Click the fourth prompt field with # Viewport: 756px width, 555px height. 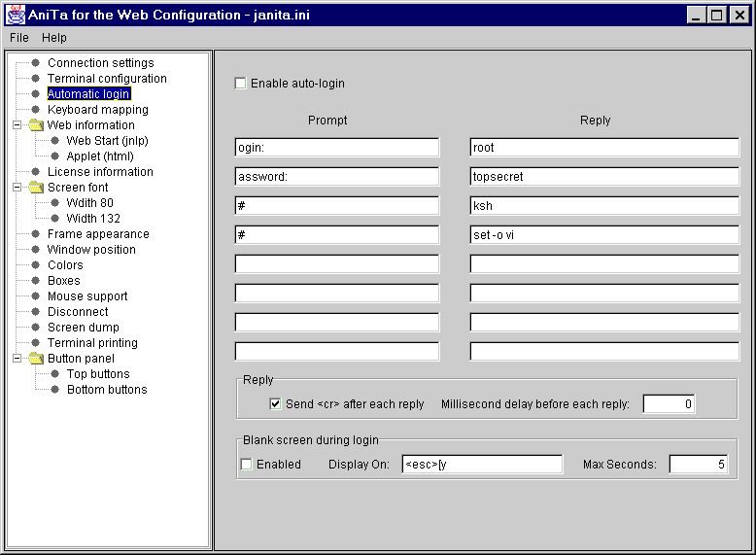(337, 235)
